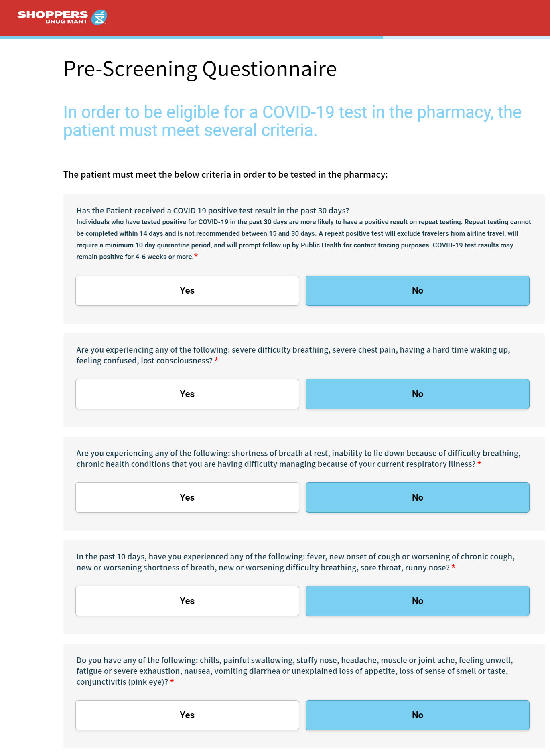
Task: Pick No for past 10 days symptoms
Action: [x=417, y=601]
